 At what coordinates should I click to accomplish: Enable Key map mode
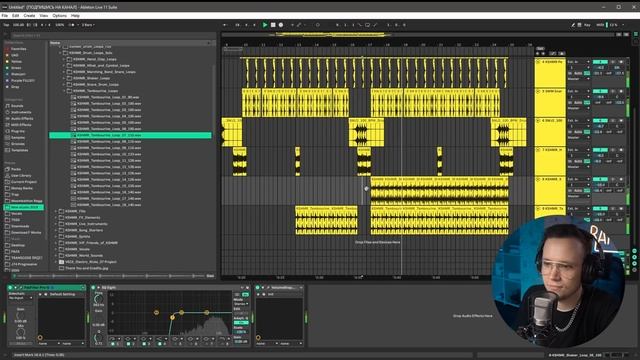click(587, 25)
